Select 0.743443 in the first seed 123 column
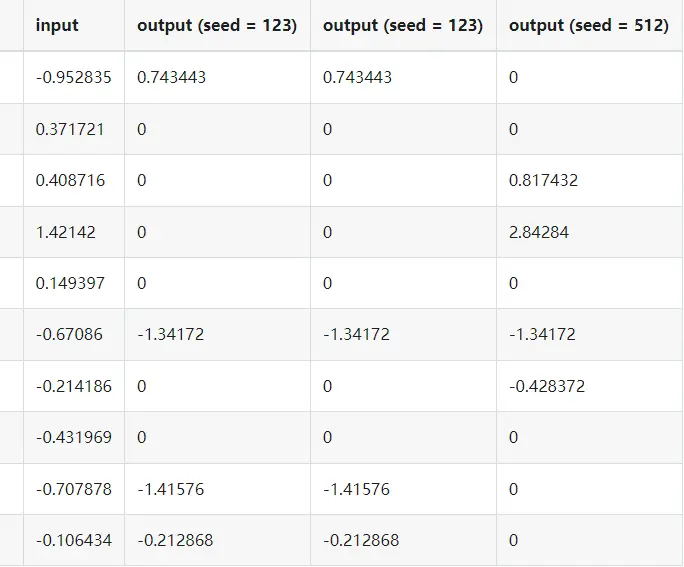This screenshot has width=684, height=567. coord(172,77)
